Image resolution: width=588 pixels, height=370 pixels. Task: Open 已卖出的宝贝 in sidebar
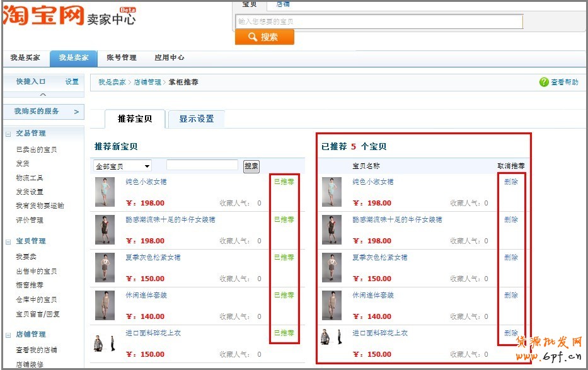point(37,149)
